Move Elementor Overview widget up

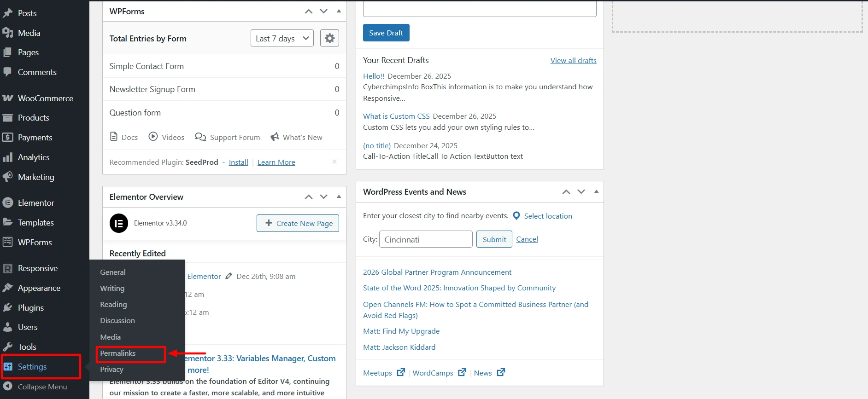point(309,197)
